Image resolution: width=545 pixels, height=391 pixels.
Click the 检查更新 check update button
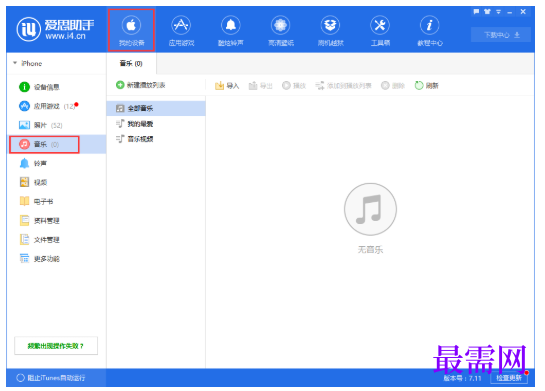tap(509, 378)
